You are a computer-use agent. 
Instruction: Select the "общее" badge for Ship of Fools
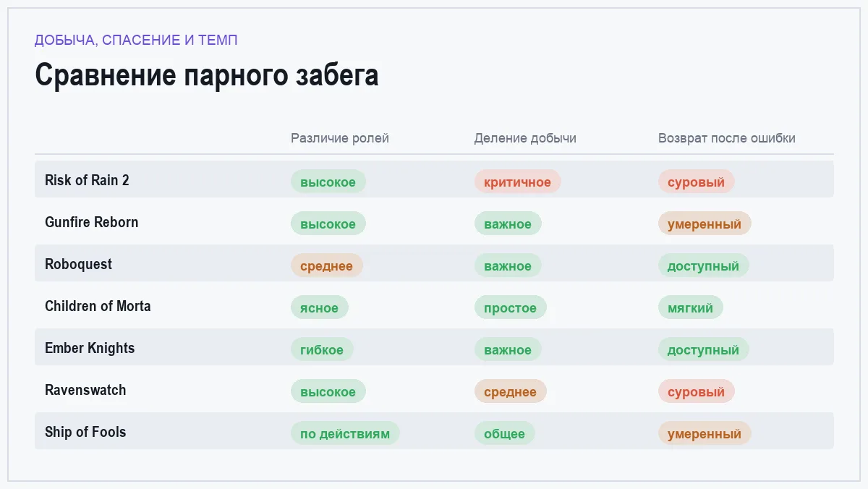[x=505, y=433]
